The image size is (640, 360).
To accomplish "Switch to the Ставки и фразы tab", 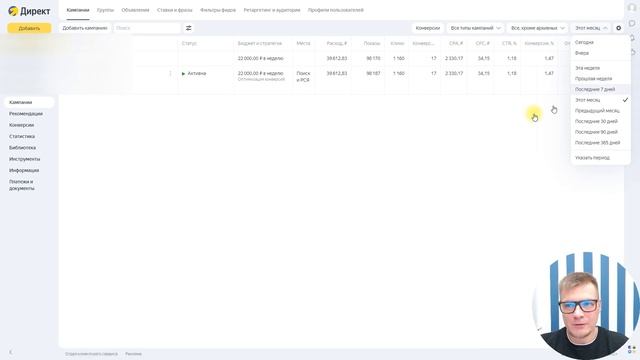I will pyautogui.click(x=174, y=10).
